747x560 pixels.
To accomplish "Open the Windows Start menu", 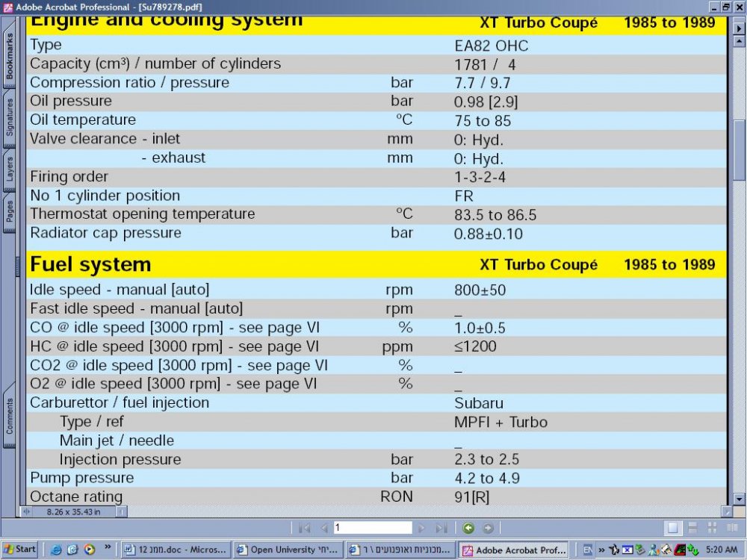I will point(19,549).
